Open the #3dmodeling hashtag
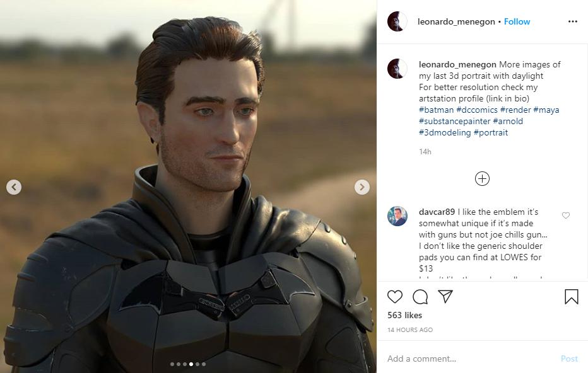Image resolution: width=588 pixels, height=373 pixels. pos(445,132)
